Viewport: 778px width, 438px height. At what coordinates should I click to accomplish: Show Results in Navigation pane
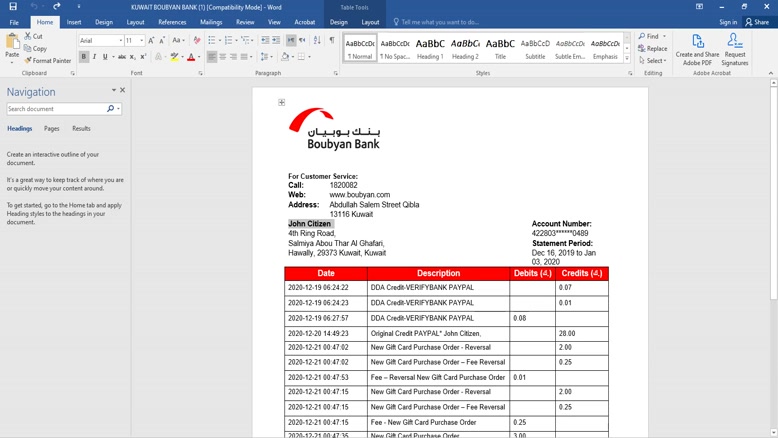pos(81,128)
